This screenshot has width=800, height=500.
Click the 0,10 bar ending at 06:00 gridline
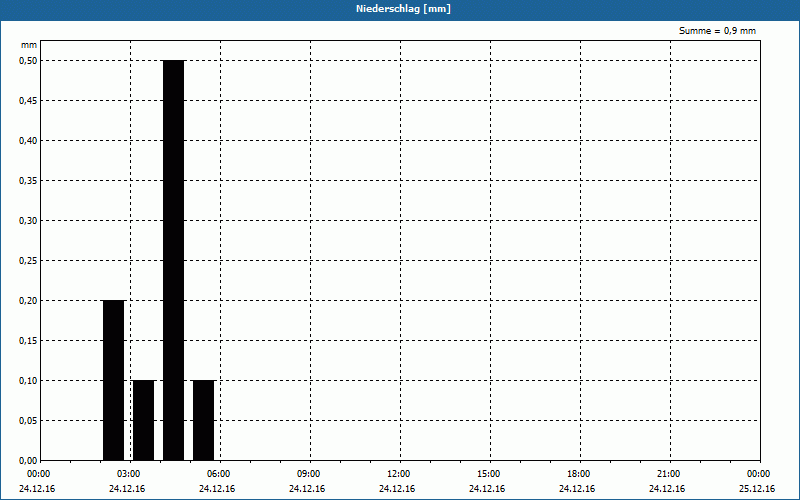tap(204, 420)
